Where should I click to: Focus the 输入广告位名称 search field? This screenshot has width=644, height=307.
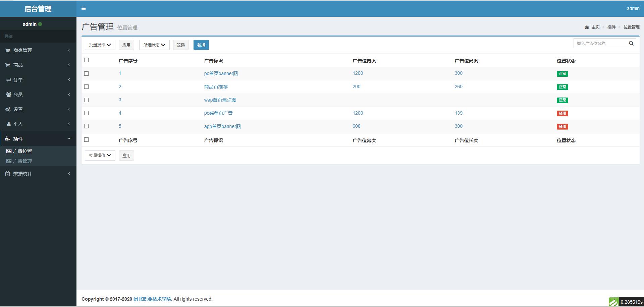600,43
